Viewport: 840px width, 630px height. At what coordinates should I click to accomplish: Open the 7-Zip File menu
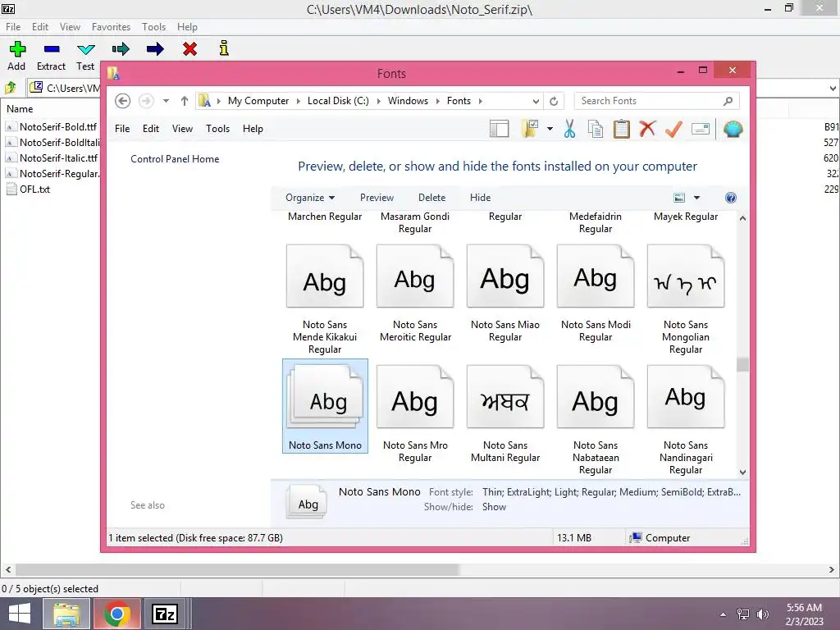click(13, 27)
